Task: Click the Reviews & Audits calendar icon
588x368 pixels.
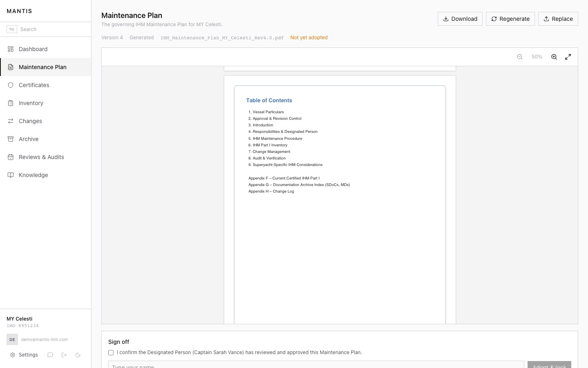Action: 11,157
